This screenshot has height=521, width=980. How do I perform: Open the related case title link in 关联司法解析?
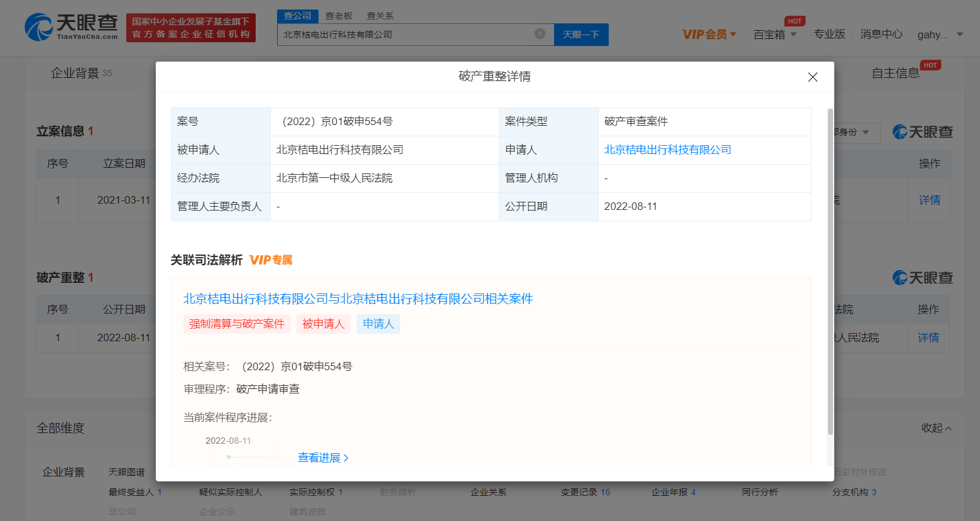pos(357,299)
